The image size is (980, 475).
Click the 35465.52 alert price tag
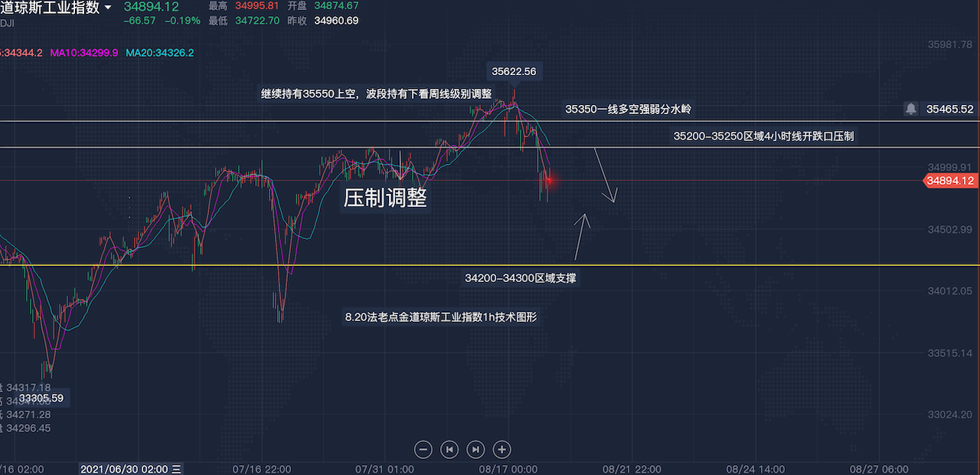[x=949, y=110]
